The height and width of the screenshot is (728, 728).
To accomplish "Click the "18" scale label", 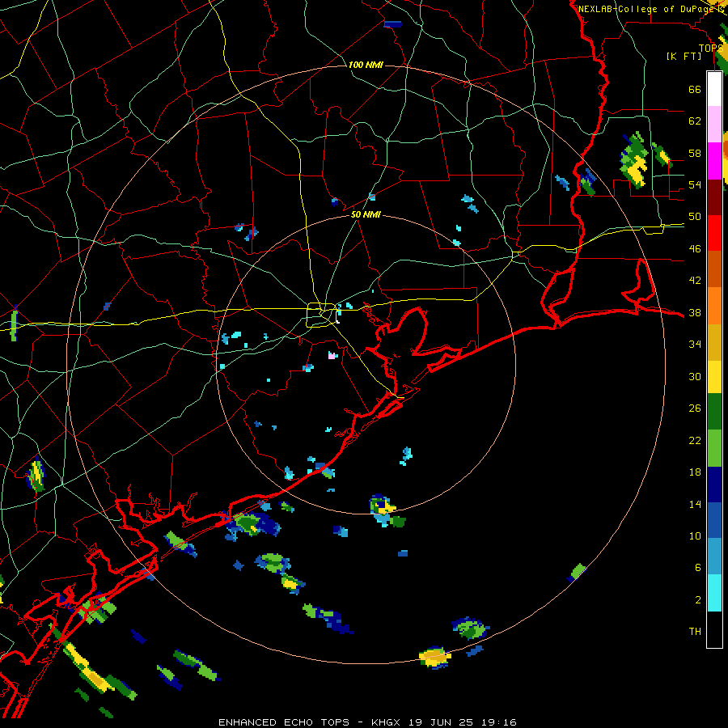I will [x=695, y=472].
